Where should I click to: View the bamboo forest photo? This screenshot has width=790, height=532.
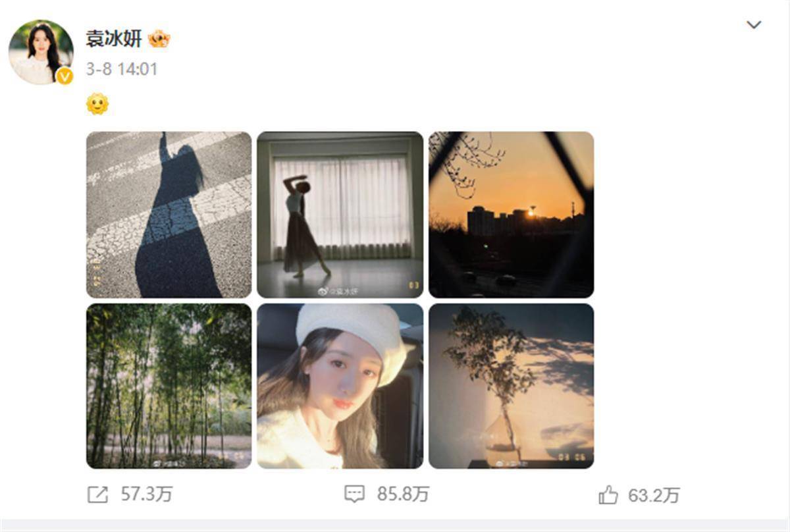point(169,386)
